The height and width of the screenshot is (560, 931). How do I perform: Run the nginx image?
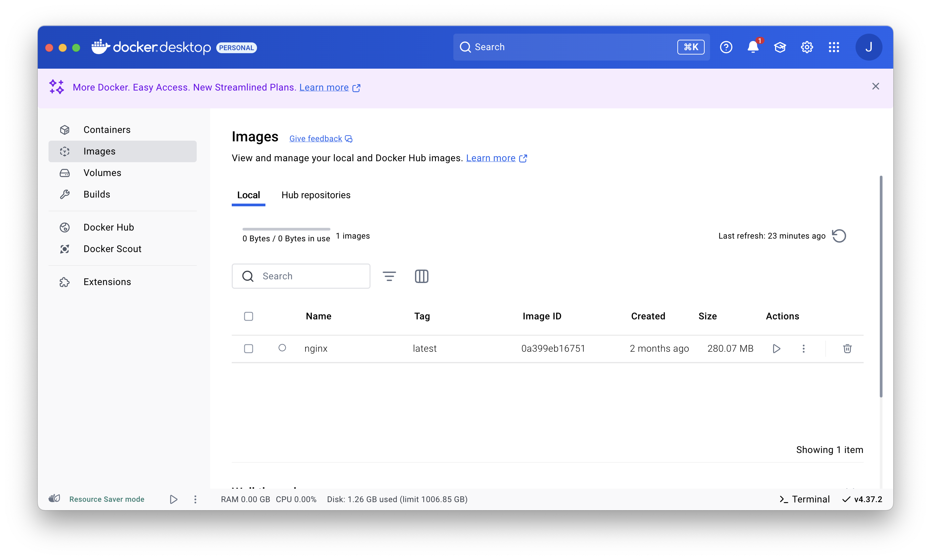776,349
